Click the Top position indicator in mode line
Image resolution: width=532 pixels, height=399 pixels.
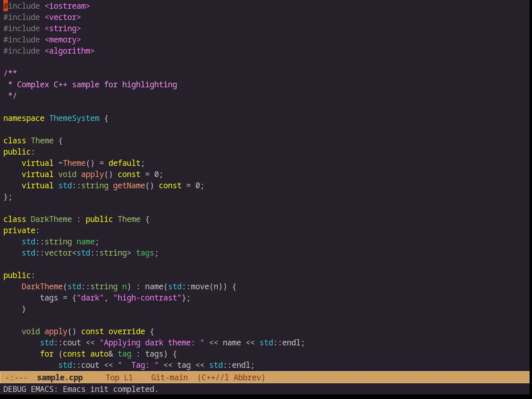(112, 377)
